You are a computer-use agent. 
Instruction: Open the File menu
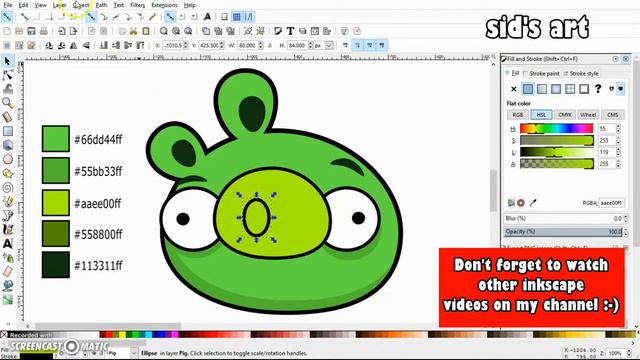[7, 5]
